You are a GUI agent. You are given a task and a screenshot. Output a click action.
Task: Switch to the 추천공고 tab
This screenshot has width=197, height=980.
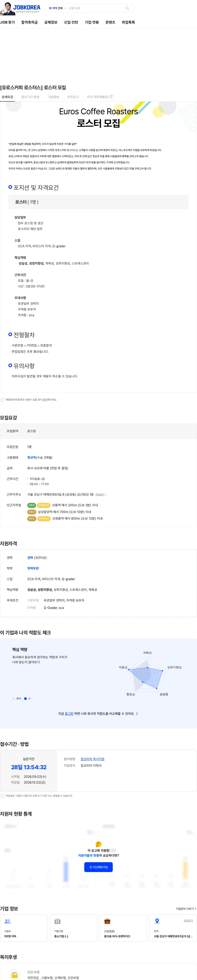73,97
